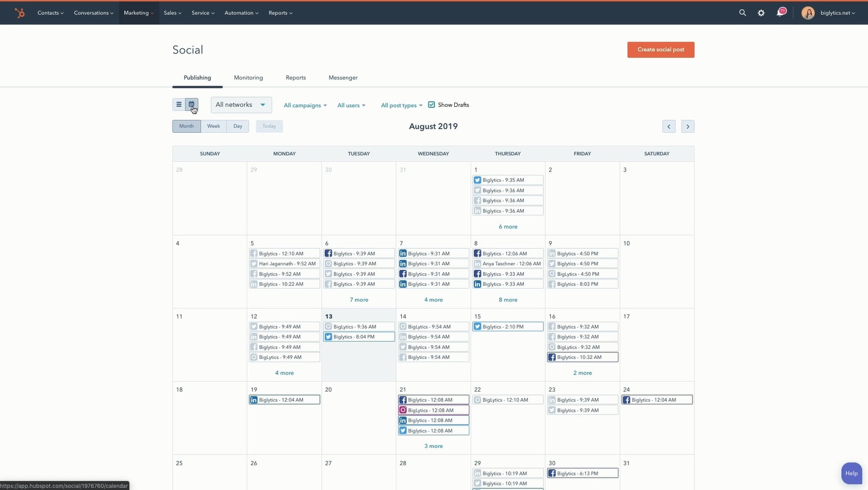This screenshot has height=490, width=868.
Task: Go to previous month arrow
Action: point(669,127)
